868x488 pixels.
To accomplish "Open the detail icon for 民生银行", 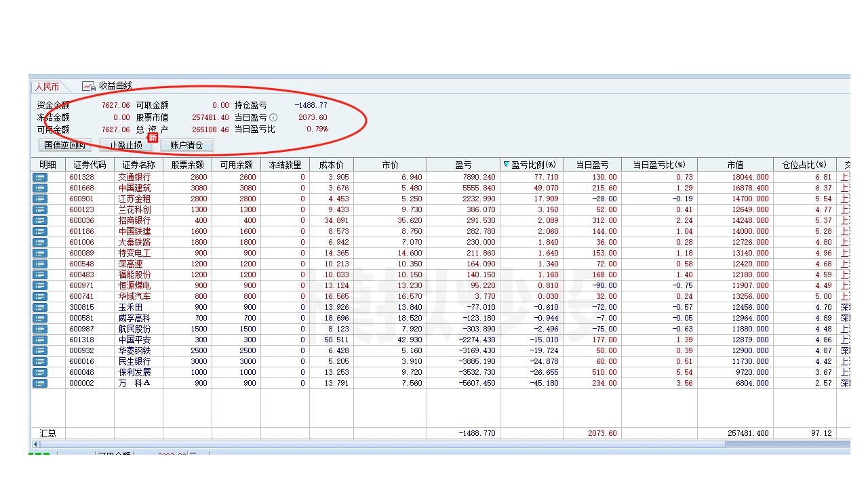I will click(x=40, y=361).
